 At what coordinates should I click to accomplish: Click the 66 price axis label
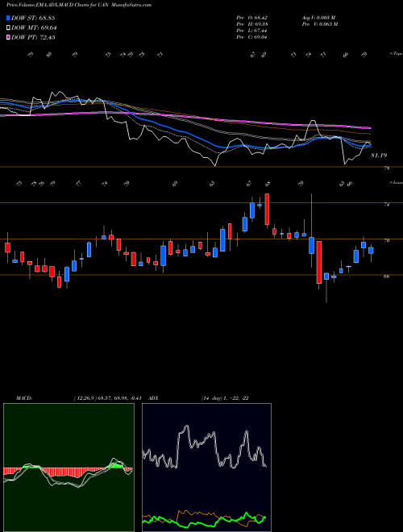[386, 276]
